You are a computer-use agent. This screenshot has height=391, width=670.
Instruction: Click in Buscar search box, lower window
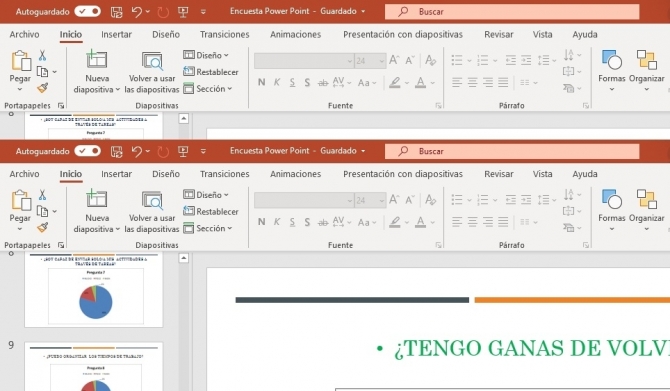tap(512, 151)
